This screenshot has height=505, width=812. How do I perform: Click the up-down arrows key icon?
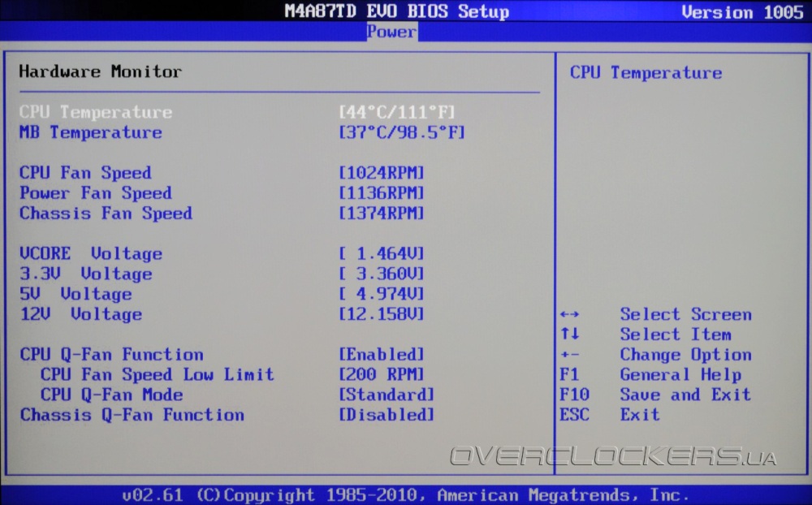570,334
